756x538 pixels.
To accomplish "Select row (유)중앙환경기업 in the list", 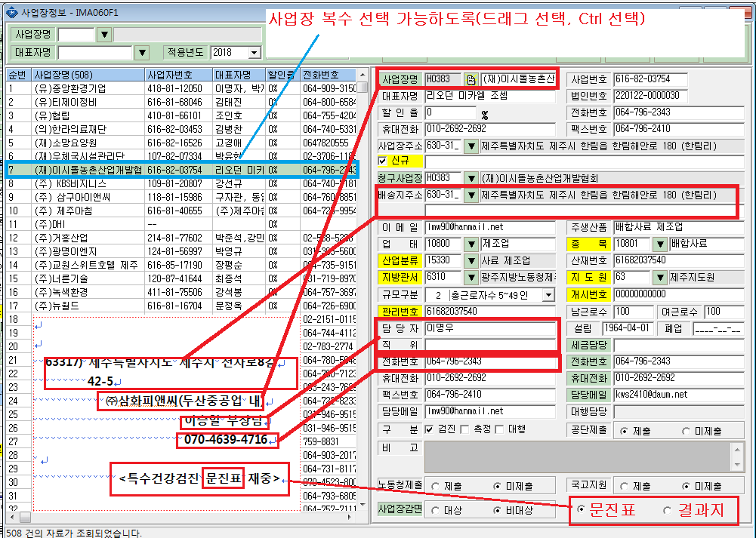I will point(181,88).
